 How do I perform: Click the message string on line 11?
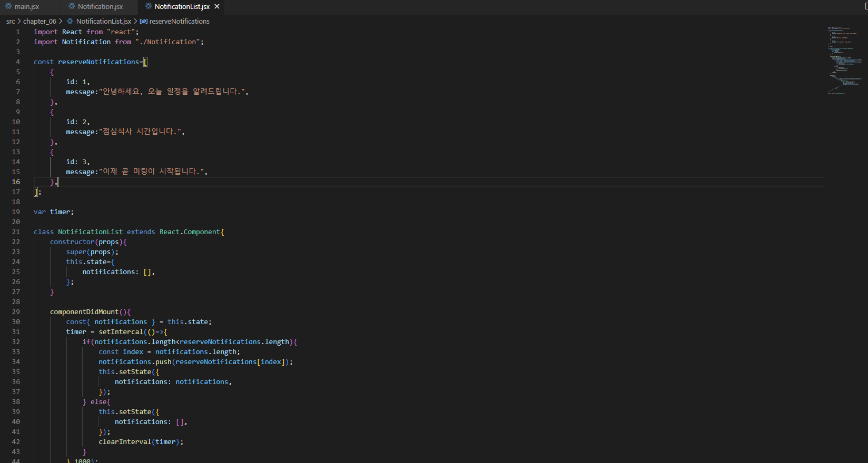click(x=140, y=132)
